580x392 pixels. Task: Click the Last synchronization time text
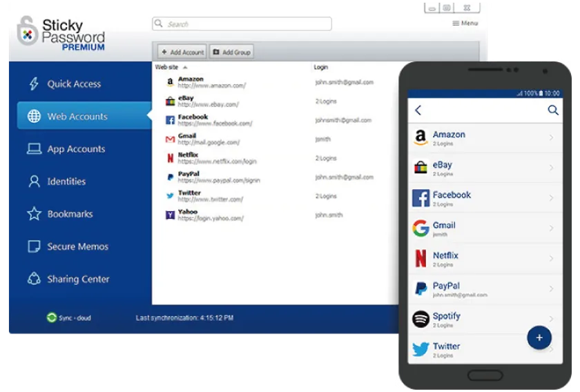click(x=184, y=317)
